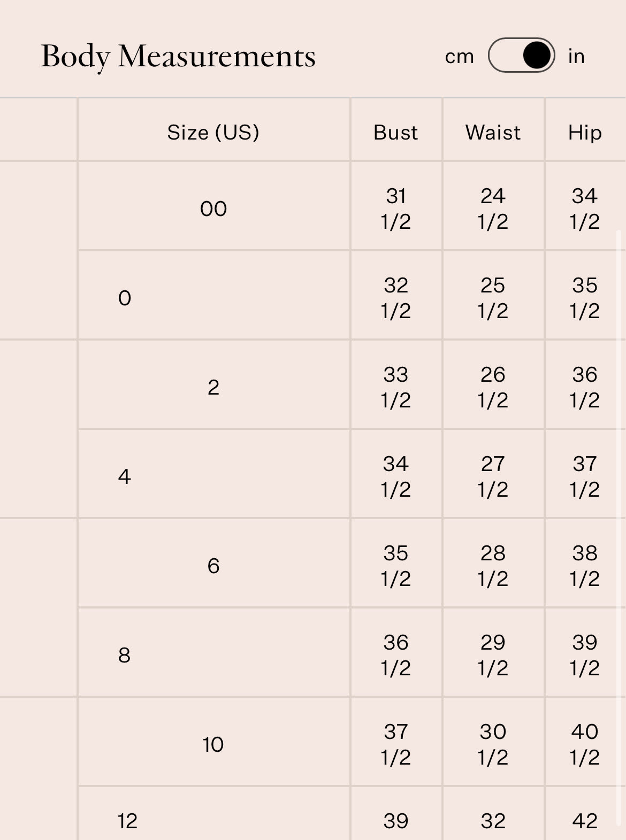This screenshot has width=626, height=840.
Task: Click the size 10 hip value 40 1/2
Action: coord(585,744)
